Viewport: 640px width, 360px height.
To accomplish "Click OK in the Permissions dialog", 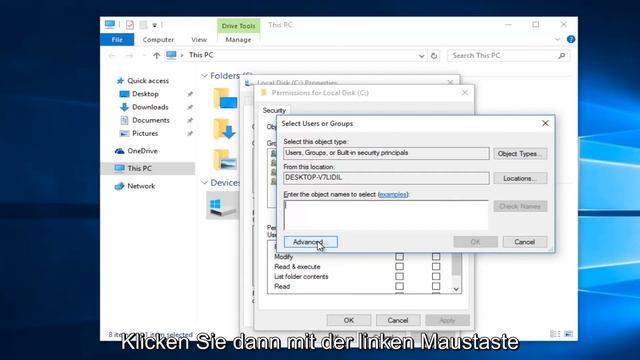I will tap(349, 320).
